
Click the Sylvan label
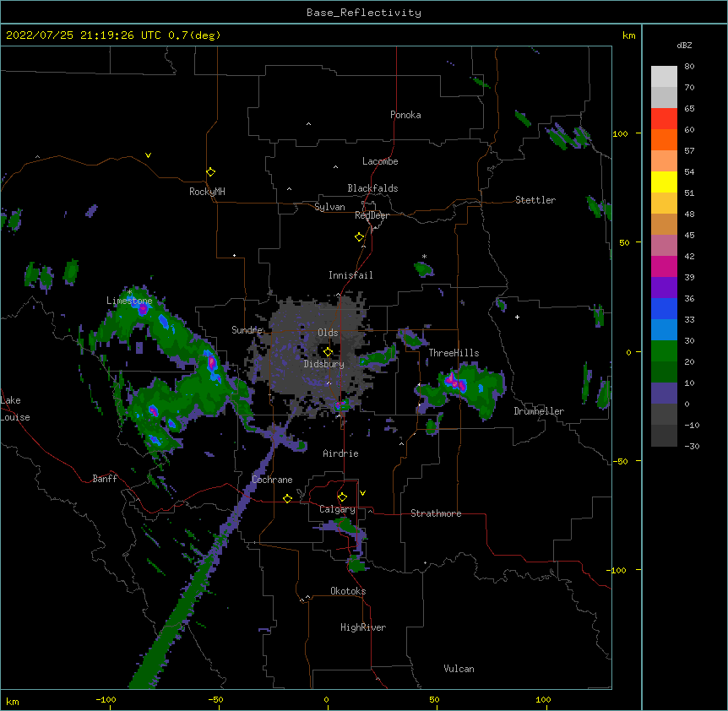[329, 207]
